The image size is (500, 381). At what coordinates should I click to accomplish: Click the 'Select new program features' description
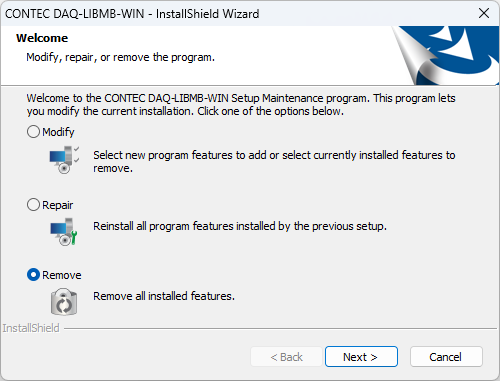[x=274, y=162]
